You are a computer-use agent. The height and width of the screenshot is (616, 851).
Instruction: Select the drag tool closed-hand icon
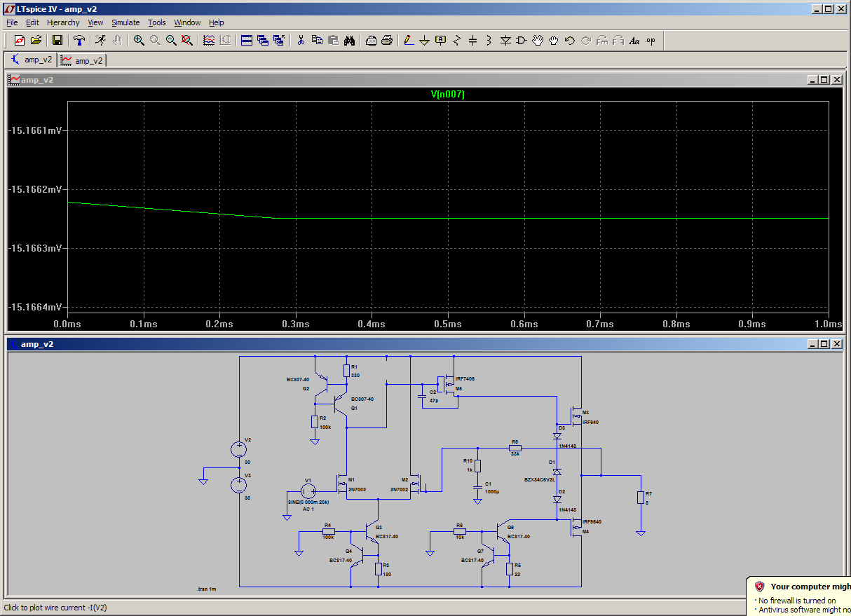[x=554, y=41]
